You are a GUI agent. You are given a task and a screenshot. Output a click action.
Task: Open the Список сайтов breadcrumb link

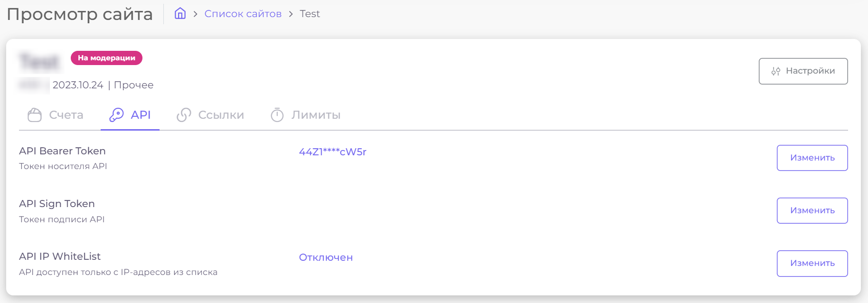[243, 14]
